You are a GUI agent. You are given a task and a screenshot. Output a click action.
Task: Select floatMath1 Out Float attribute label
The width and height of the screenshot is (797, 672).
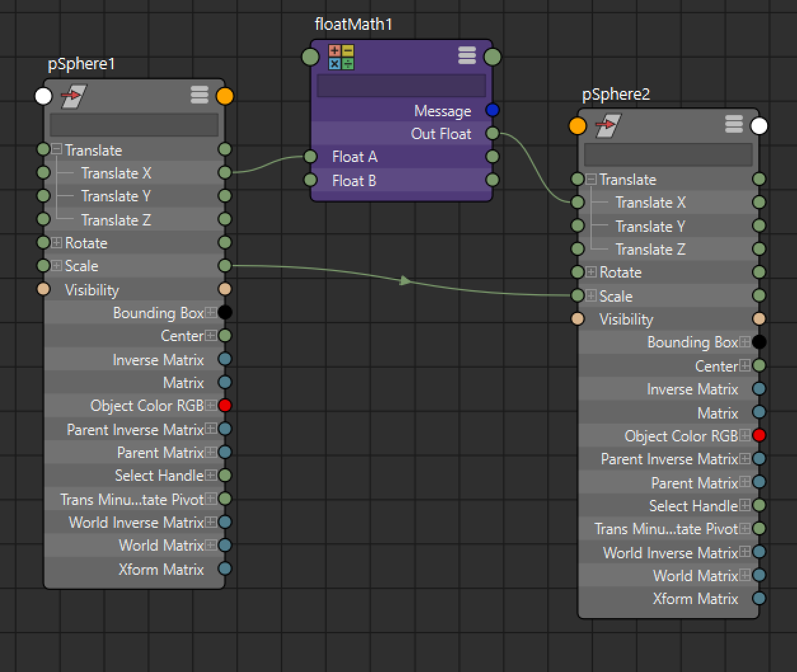click(x=441, y=133)
